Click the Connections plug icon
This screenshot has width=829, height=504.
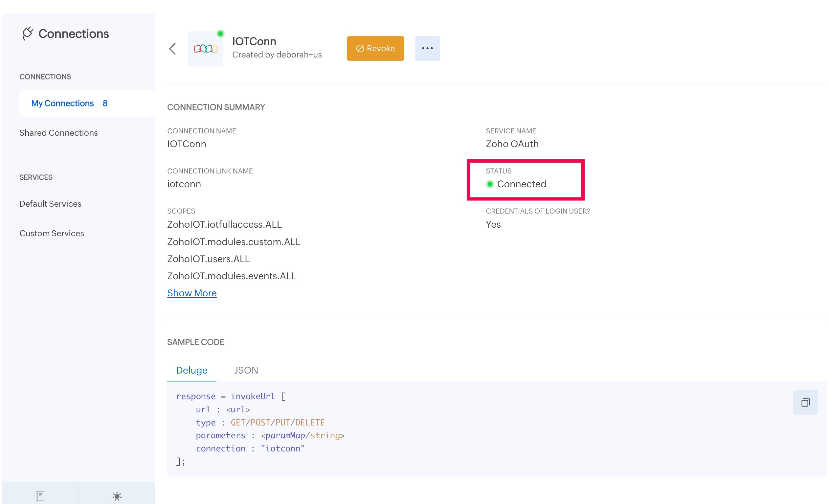click(x=28, y=33)
